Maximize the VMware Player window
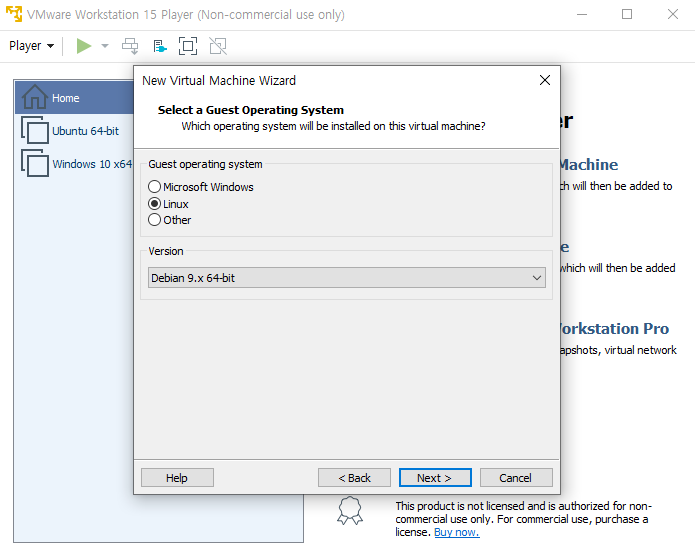The height and width of the screenshot is (555, 695). (x=627, y=14)
